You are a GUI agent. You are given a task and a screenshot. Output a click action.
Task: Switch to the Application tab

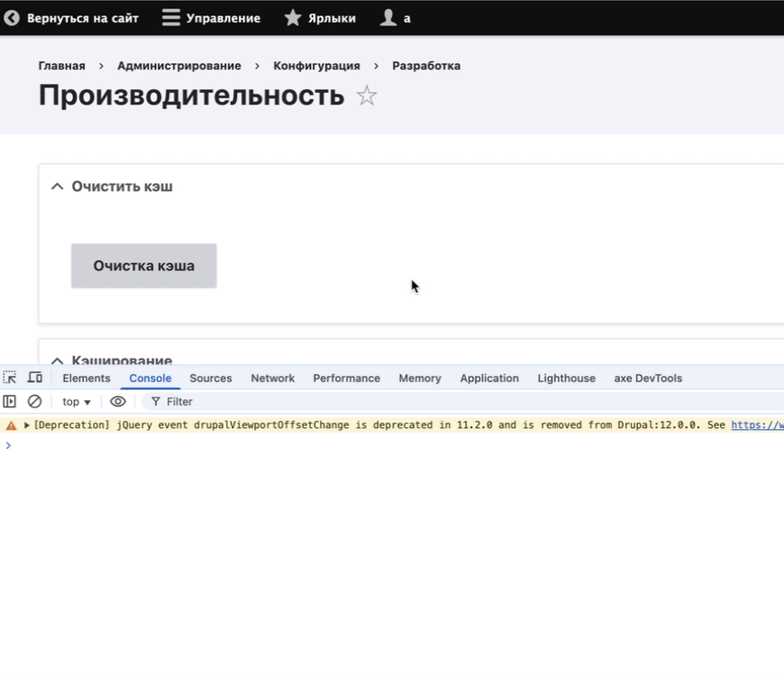point(489,378)
